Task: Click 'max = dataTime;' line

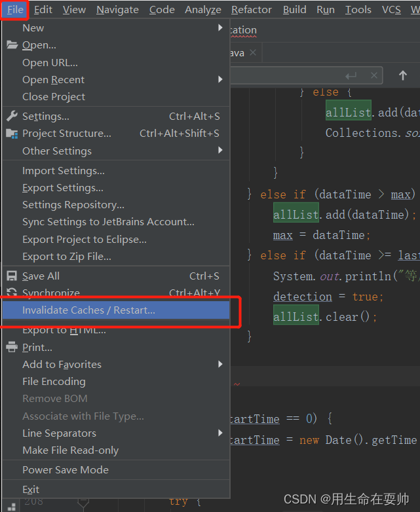Action: pos(322,235)
